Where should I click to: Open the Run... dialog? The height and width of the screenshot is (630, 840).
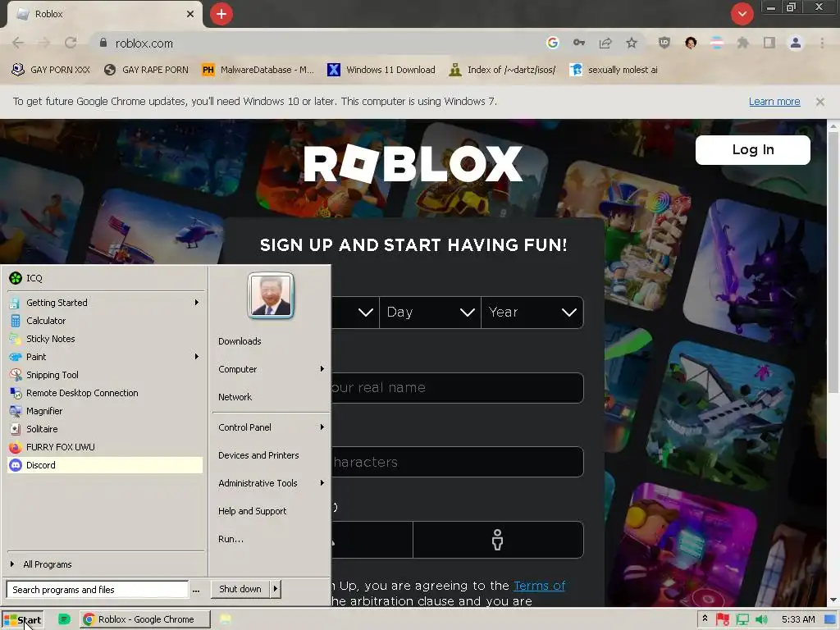pyautogui.click(x=231, y=539)
